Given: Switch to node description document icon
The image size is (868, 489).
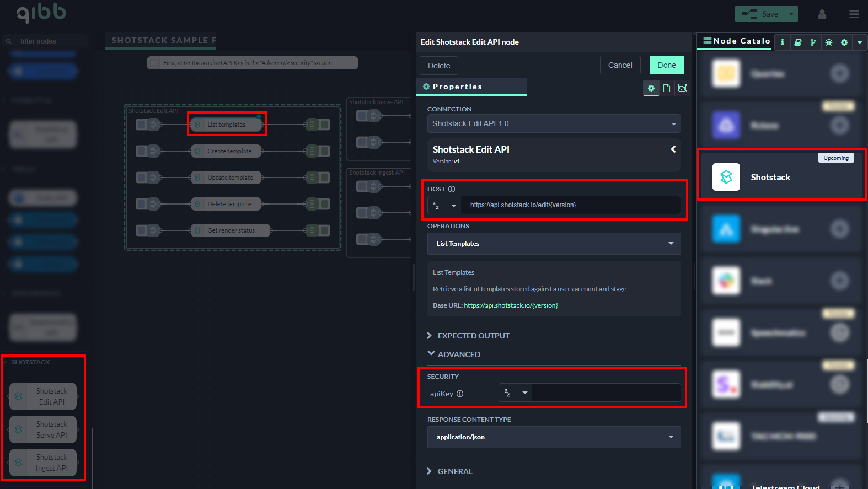Looking at the screenshot, I should [x=667, y=88].
